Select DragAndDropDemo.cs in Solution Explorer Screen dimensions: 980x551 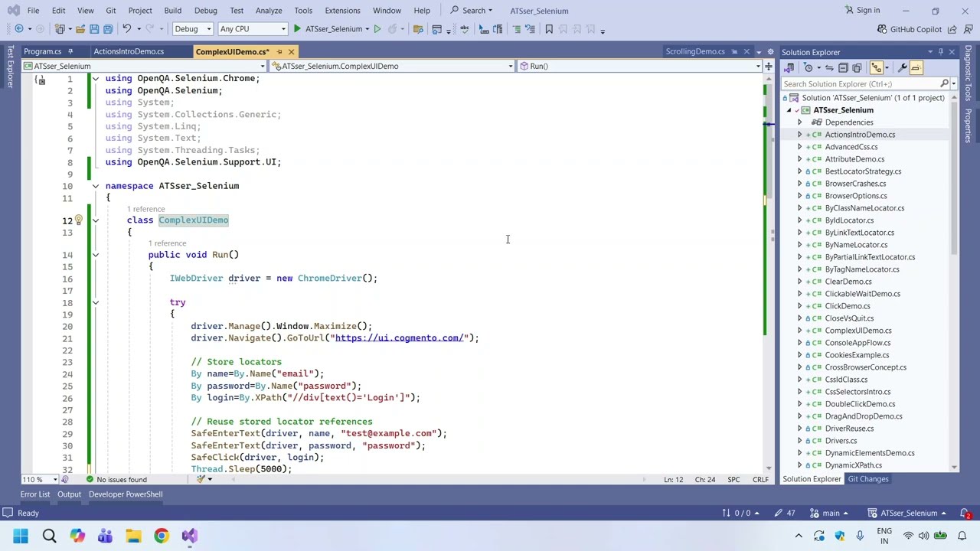[864, 416]
